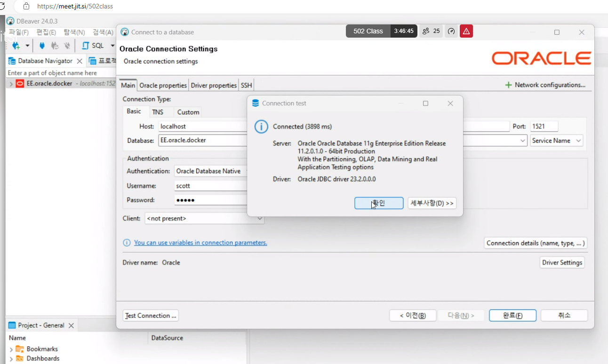Focus the object name filter field
The width and height of the screenshot is (608, 364).
[x=61, y=73]
